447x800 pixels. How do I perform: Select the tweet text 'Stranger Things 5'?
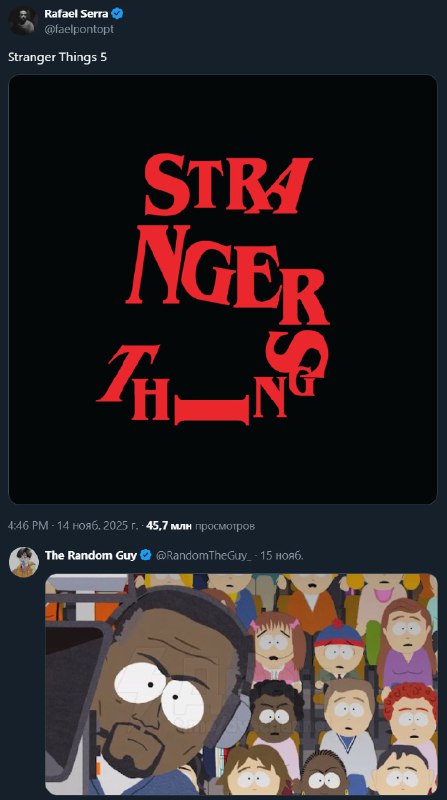point(58,57)
